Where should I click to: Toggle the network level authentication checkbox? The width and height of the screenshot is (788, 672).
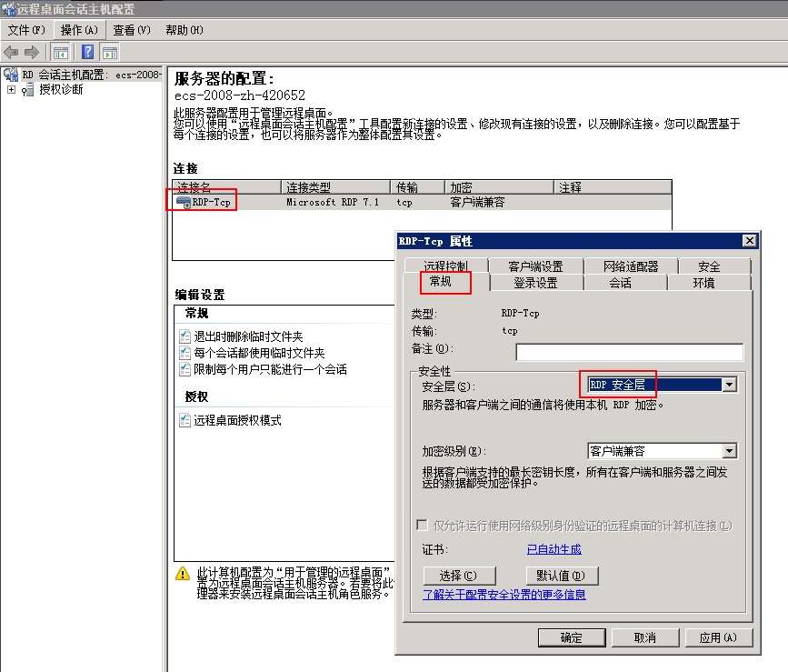pos(422,526)
